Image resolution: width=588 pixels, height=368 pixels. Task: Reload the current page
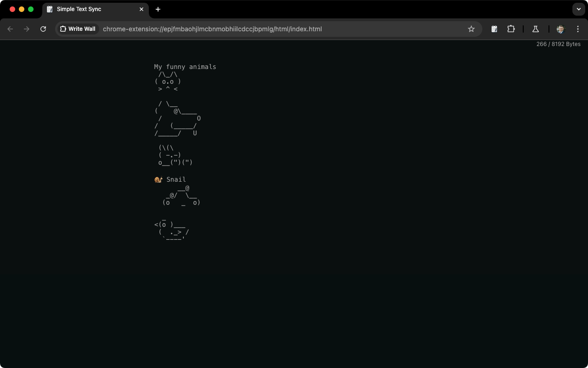43,29
